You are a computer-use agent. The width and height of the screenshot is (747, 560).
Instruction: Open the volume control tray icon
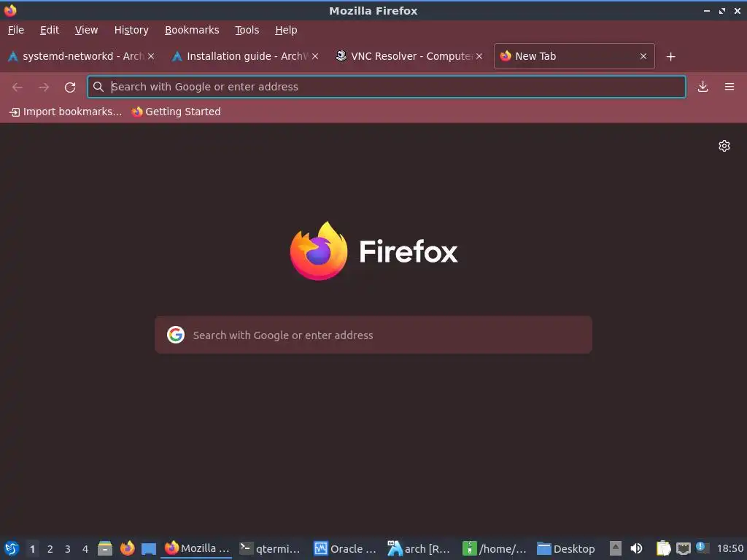636,548
